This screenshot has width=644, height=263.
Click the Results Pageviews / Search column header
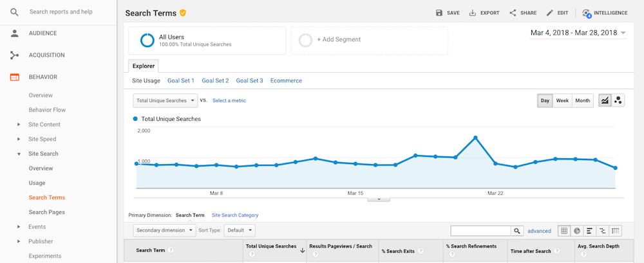342,250
